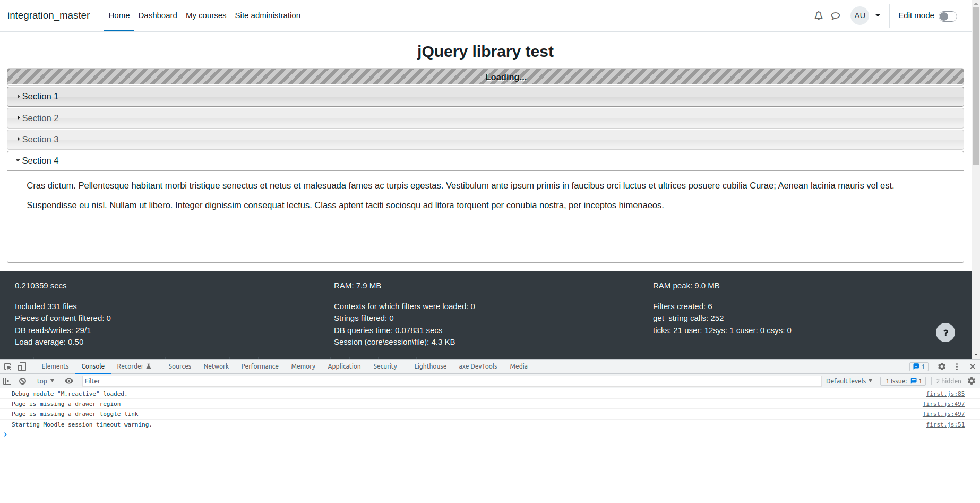The height and width of the screenshot is (503, 980).
Task: Open the Performance tab
Action: click(260, 366)
